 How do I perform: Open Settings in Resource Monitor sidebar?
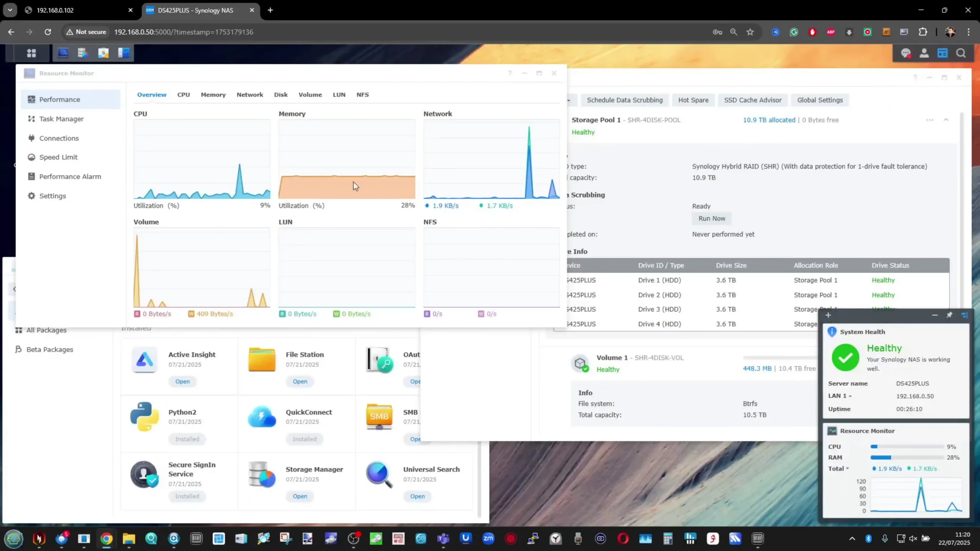click(70, 196)
